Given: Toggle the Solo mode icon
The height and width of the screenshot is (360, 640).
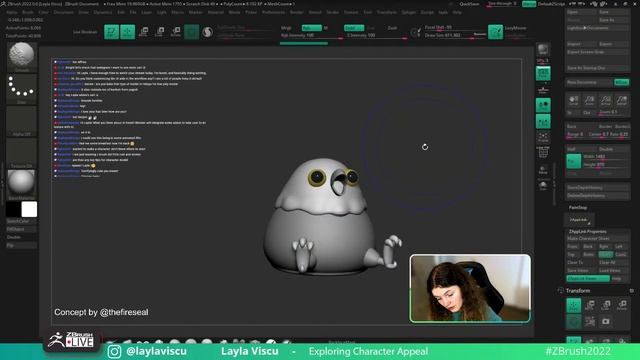Looking at the screenshot, I should (x=543, y=186).
